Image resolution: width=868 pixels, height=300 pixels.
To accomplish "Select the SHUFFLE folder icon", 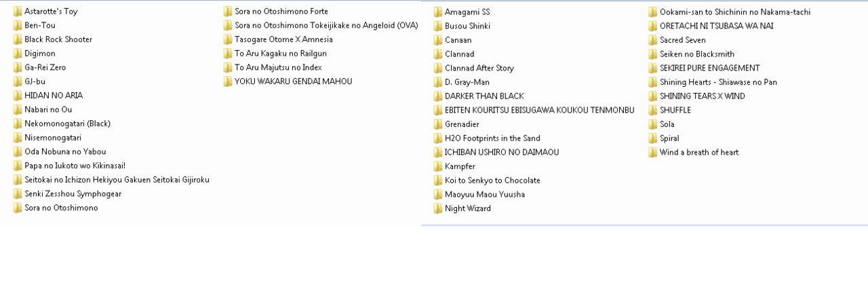I will click(x=653, y=110).
